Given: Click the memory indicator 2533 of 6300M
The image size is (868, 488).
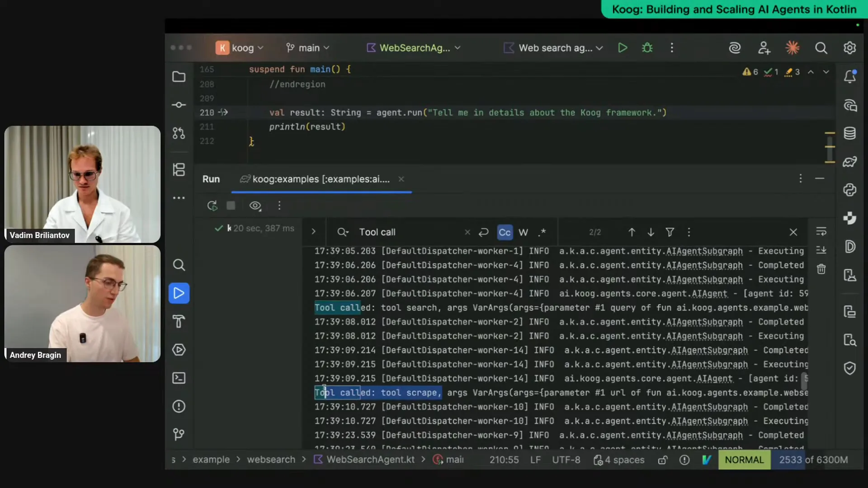Looking at the screenshot, I should pyautogui.click(x=813, y=460).
